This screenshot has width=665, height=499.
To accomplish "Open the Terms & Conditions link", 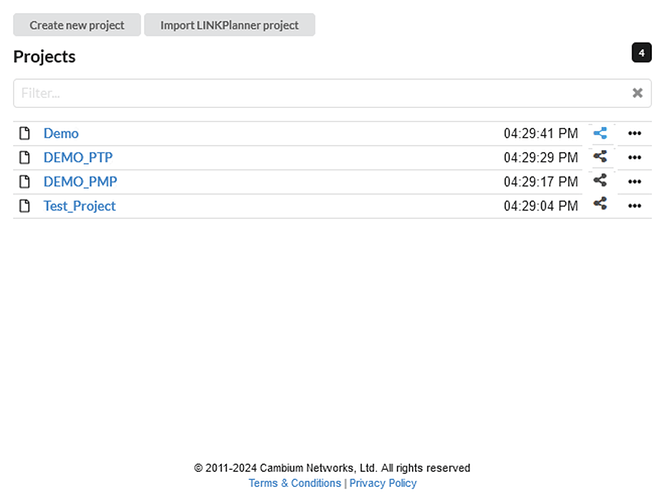I will (295, 483).
